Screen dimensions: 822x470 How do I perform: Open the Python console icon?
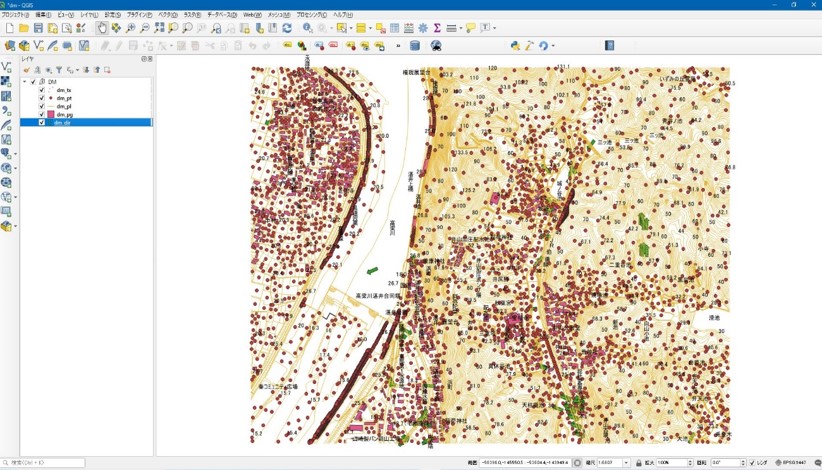[515, 46]
